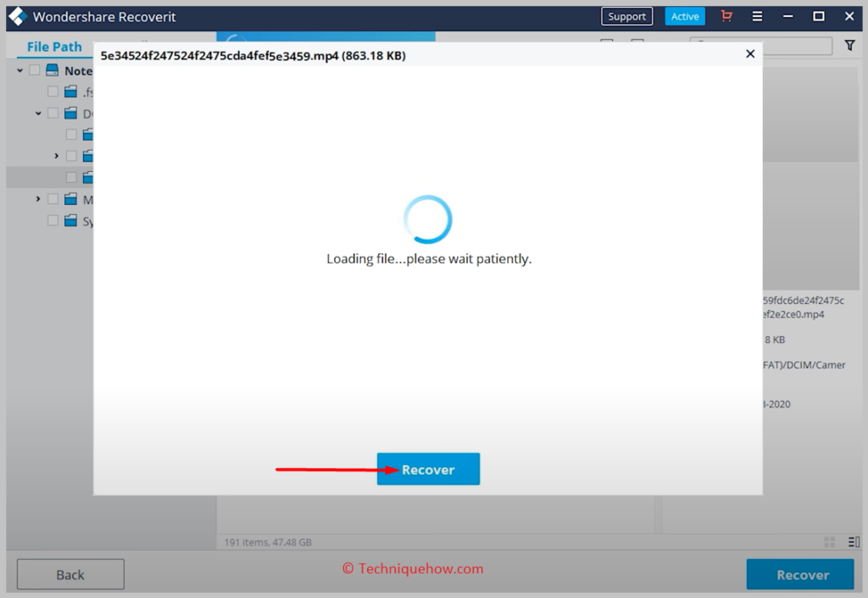The image size is (868, 598).
Task: Tick the highlighted subfolder checkbox
Action: point(71,178)
